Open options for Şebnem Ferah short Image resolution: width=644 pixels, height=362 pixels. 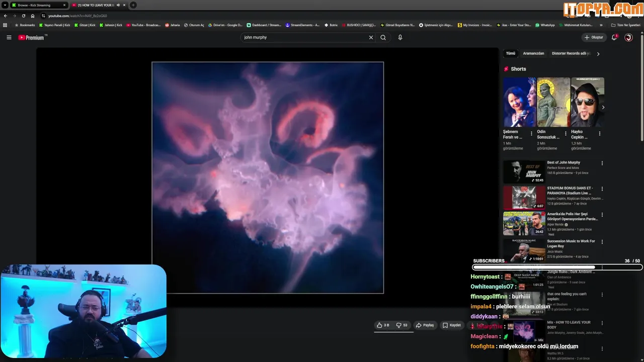tap(531, 134)
